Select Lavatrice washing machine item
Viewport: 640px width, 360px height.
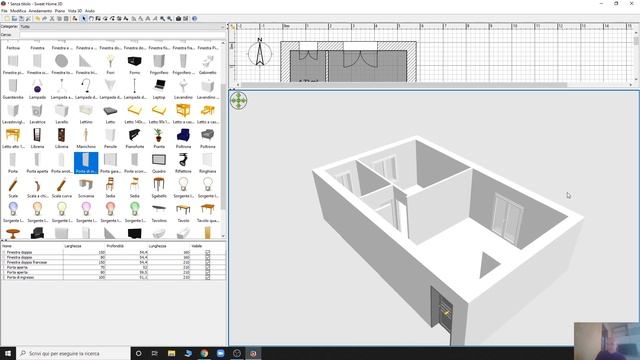pos(37,113)
